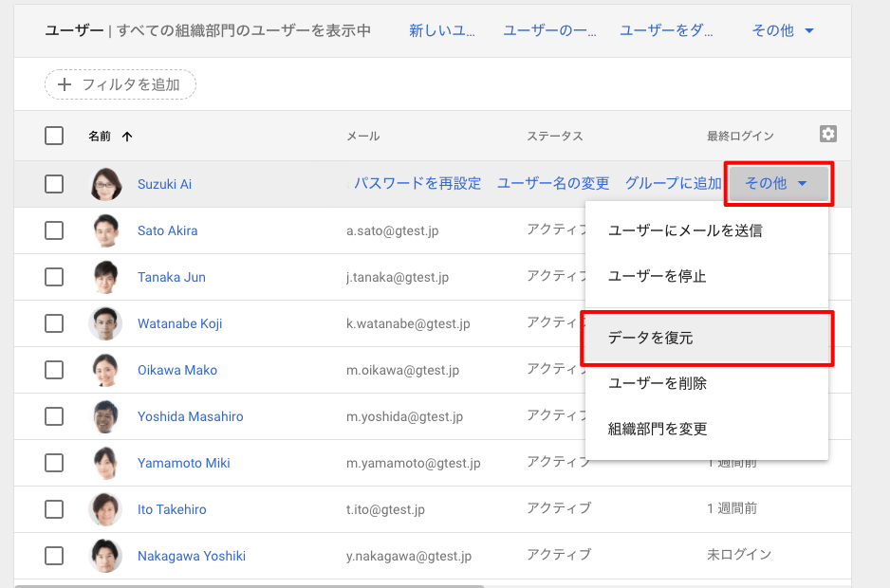Select ユーザーを削除 from the menu
The image size is (890, 588).
point(657,383)
